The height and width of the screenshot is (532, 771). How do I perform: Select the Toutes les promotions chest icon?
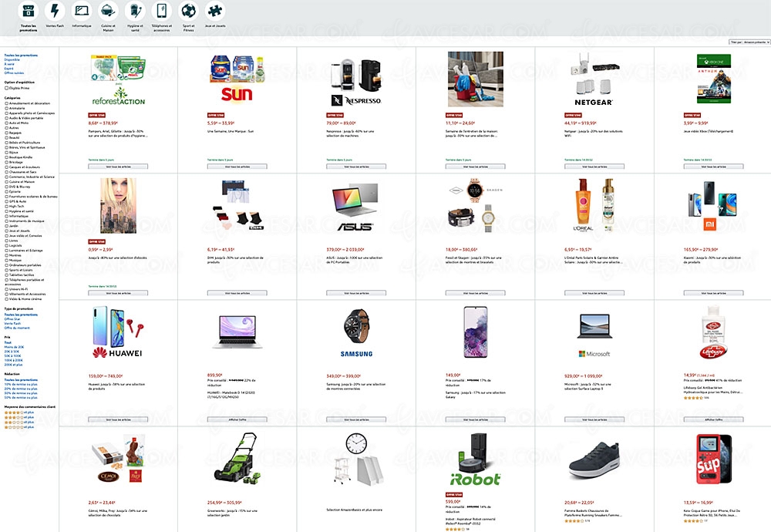tap(28, 11)
